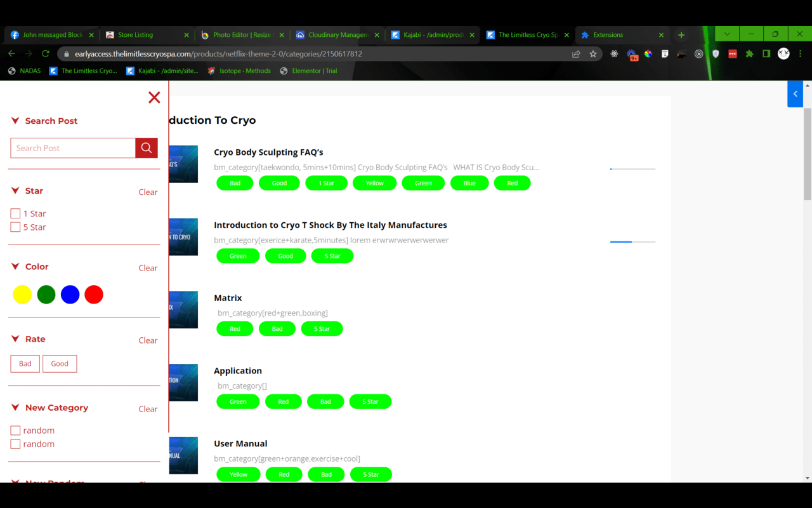Viewport: 812px width, 508px height.
Task: Click the share page icon in address bar
Action: tap(576, 54)
